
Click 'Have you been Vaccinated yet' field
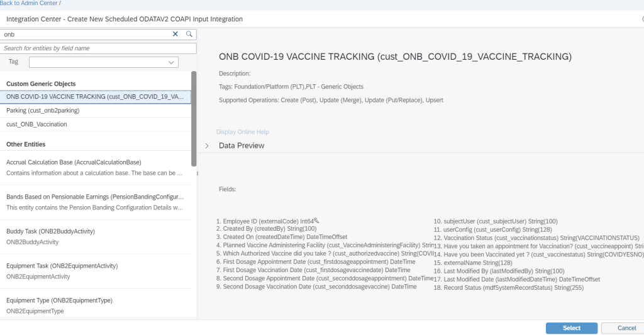tap(538, 255)
